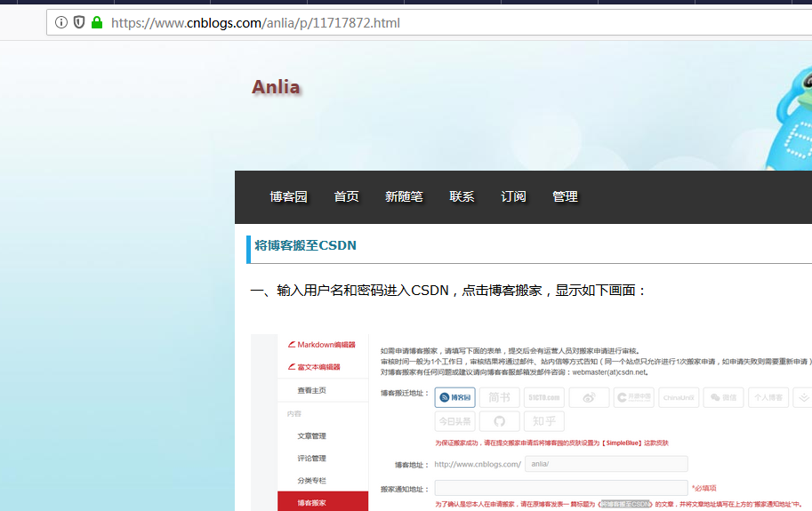Click the 内容 section label in embedded sidebar
This screenshot has width=812, height=511.
294,414
